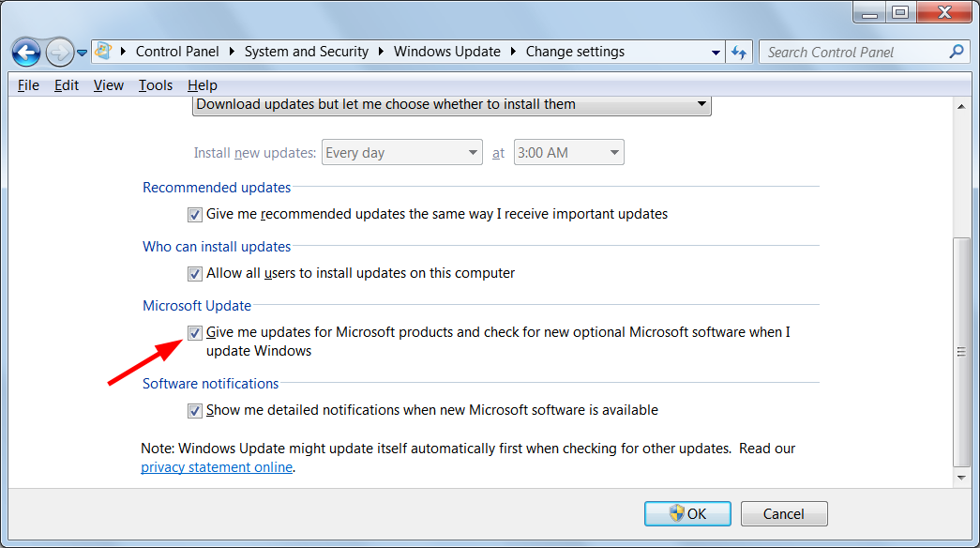Screen dimensions: 980x548
Task: Open the File menu
Action: pyautogui.click(x=28, y=84)
